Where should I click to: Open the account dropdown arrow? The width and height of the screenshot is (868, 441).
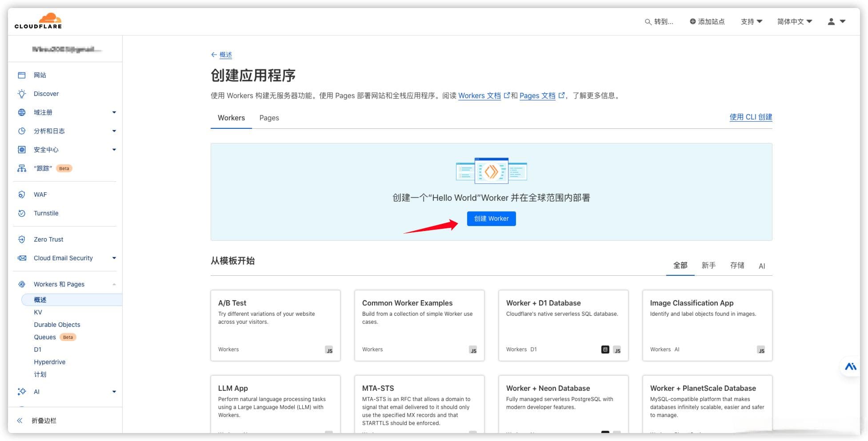(x=842, y=21)
